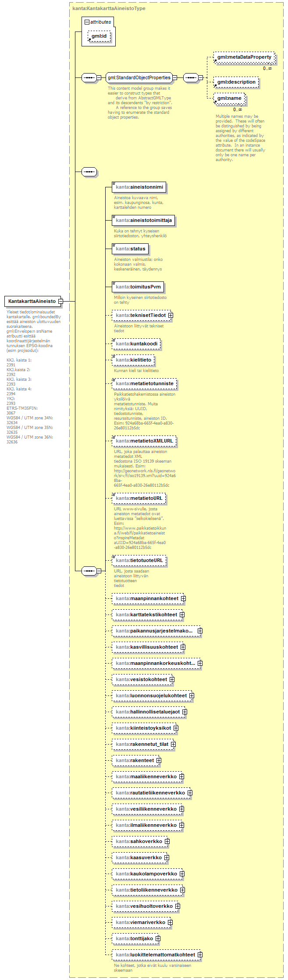This screenshot has height=980, width=288.
Task: Select kanta:kuntakoodi element
Action: [136, 344]
